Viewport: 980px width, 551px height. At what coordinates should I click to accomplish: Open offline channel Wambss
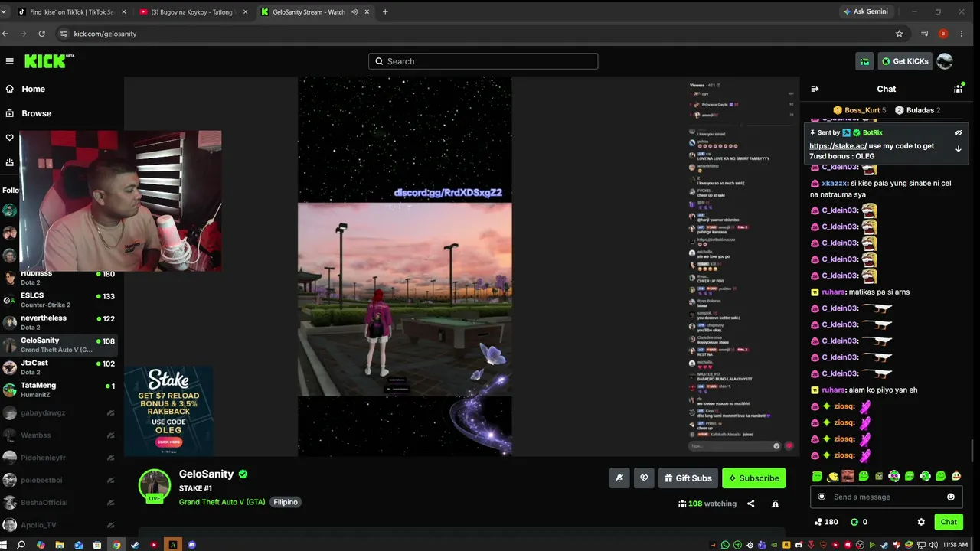pos(59,435)
